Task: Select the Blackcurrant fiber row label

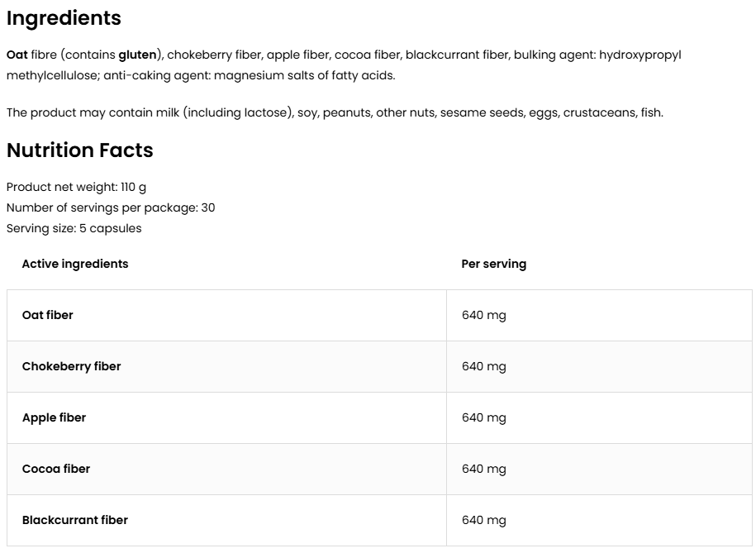Action: click(75, 520)
